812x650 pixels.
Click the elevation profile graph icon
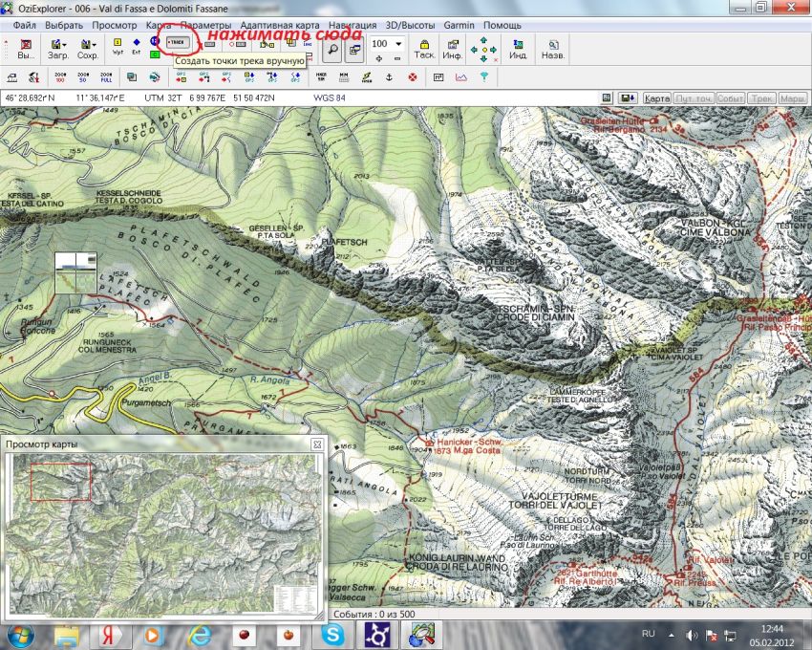[x=460, y=76]
